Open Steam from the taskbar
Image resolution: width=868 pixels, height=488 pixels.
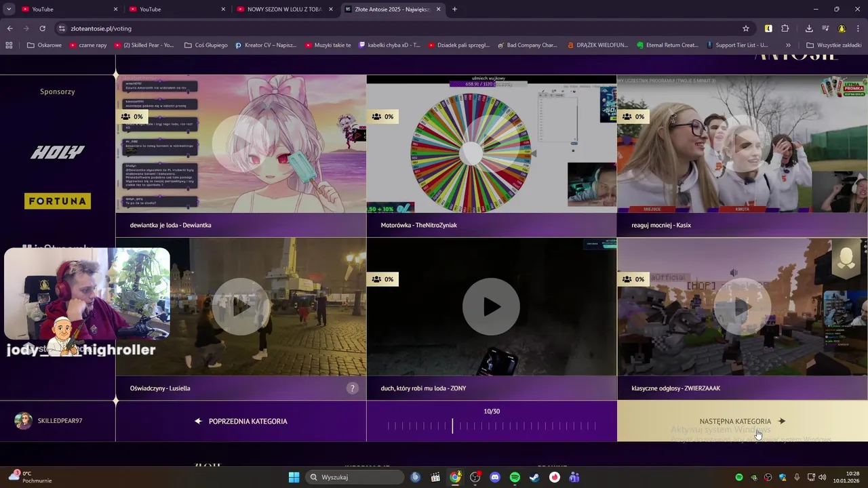point(534,477)
